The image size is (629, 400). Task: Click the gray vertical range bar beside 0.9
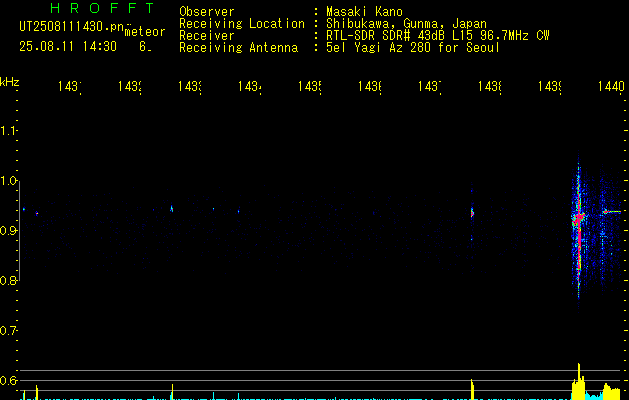(x=20, y=231)
